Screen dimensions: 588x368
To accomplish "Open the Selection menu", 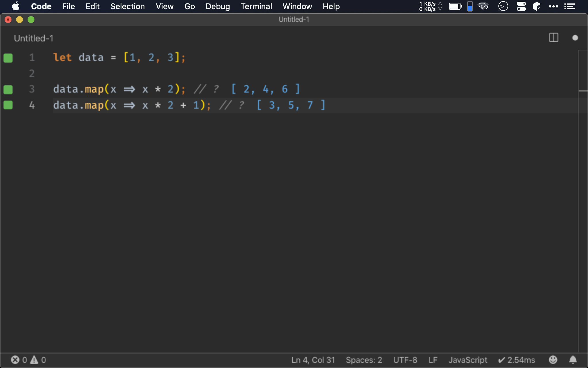I will click(x=127, y=6).
